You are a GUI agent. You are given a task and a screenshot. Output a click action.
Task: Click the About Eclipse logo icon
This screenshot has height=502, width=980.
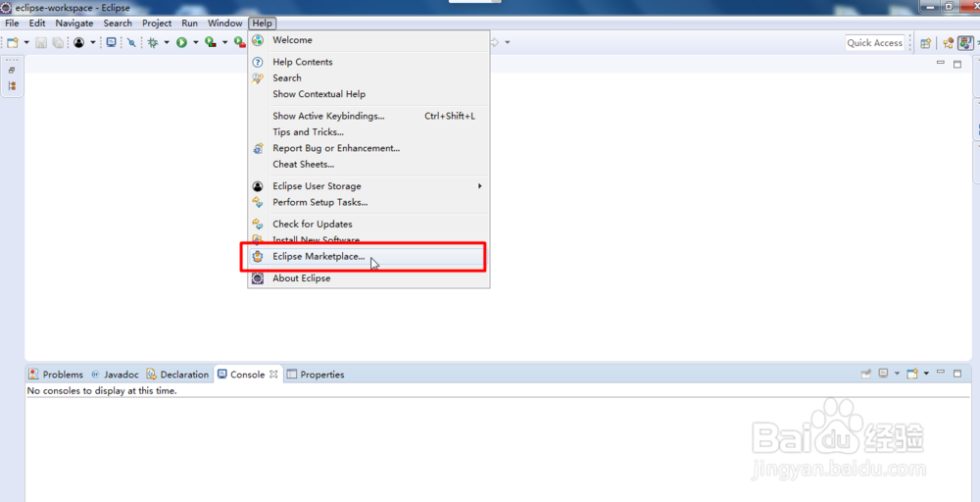click(258, 278)
